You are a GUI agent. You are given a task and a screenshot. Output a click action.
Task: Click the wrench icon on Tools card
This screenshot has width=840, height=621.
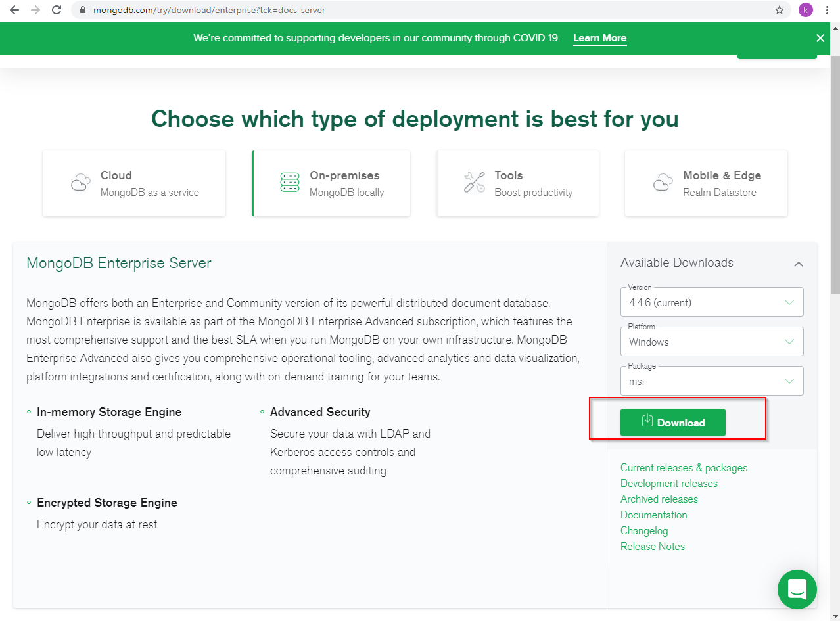click(x=474, y=183)
